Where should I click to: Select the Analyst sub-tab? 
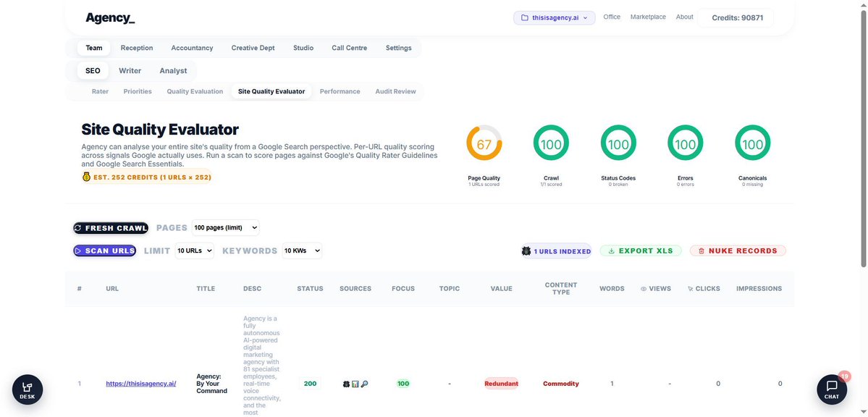tap(173, 71)
